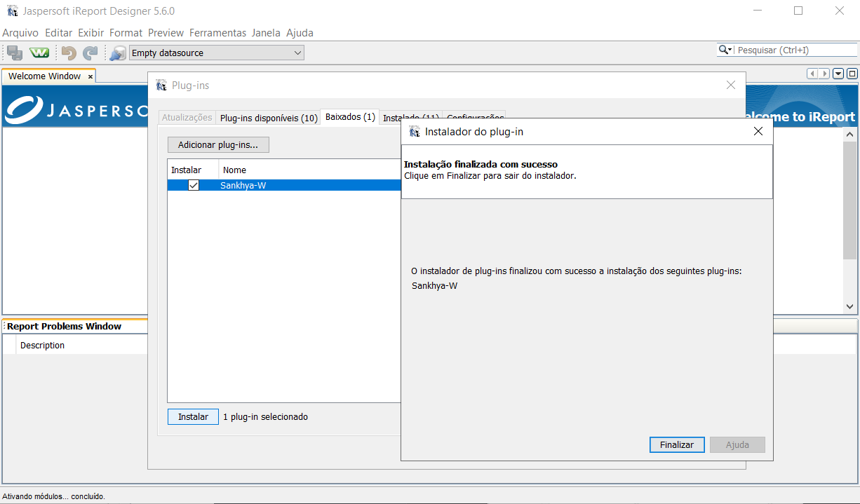Open the Empty datasource combo box

coord(217,53)
